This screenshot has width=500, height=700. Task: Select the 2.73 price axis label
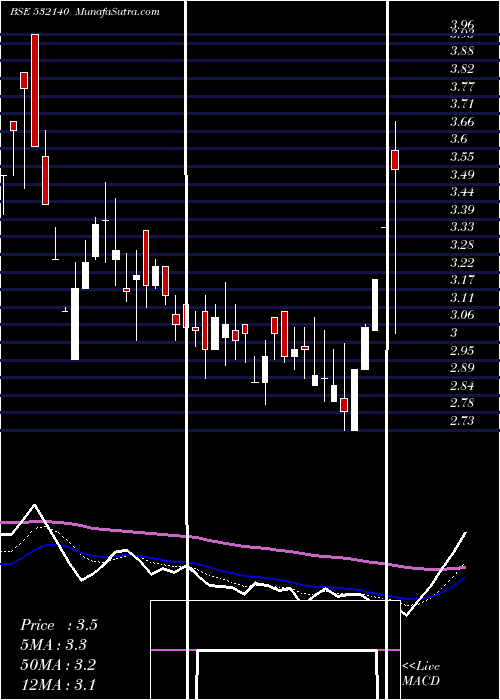(462, 421)
